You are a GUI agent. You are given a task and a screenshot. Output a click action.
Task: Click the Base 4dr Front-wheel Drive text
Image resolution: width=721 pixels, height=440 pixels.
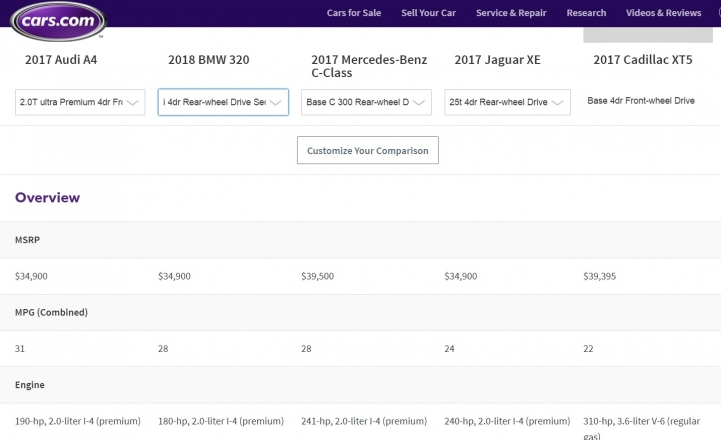(641, 101)
